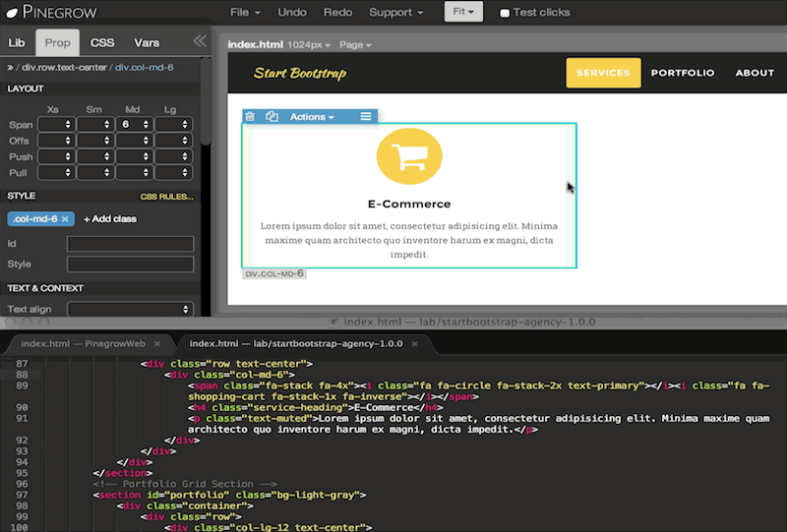
Task: Click div.col-md-6 in breadcrumb
Action: tap(144, 67)
